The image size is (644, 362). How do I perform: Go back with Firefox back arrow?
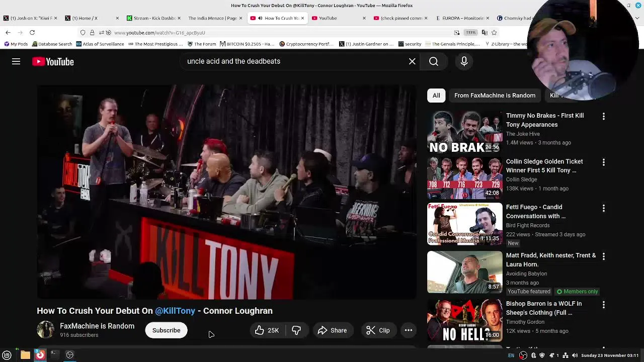point(8,33)
